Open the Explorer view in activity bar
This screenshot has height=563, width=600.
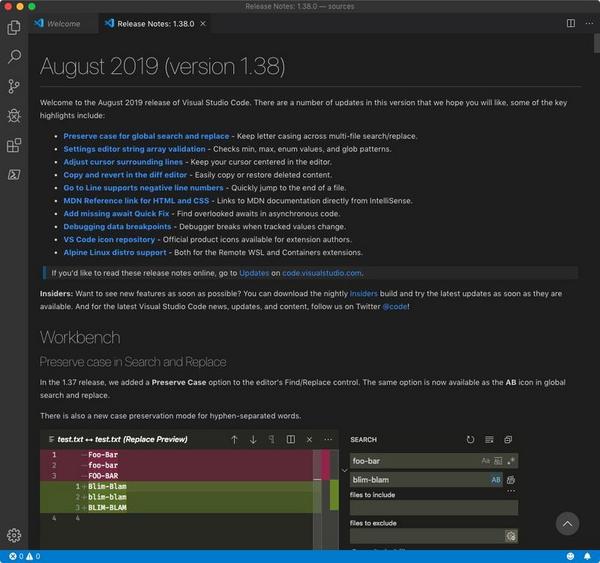(x=14, y=27)
